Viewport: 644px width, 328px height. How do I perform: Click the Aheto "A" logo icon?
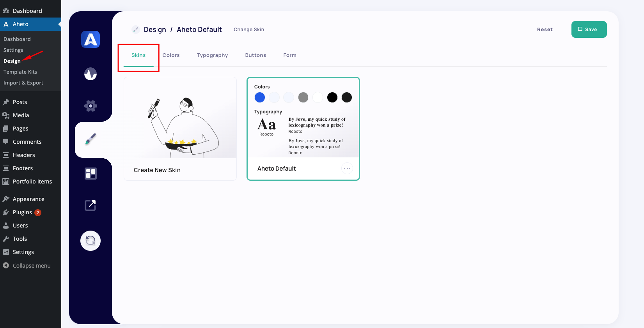pos(90,39)
